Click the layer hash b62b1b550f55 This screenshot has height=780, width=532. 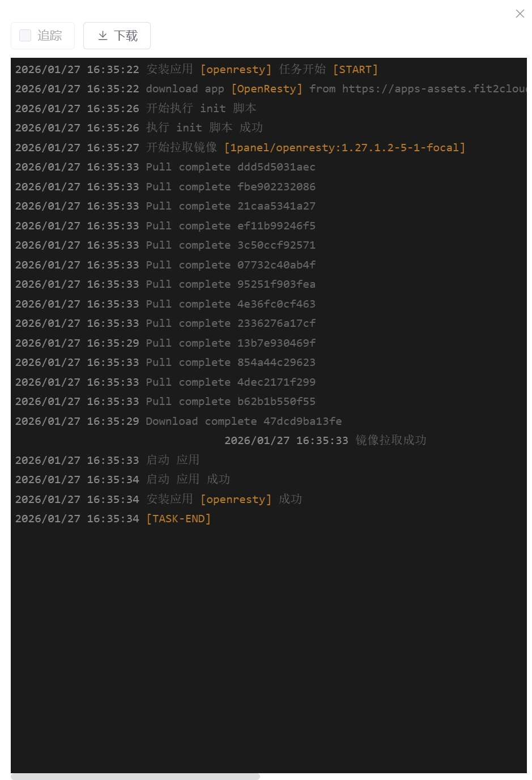pos(276,402)
